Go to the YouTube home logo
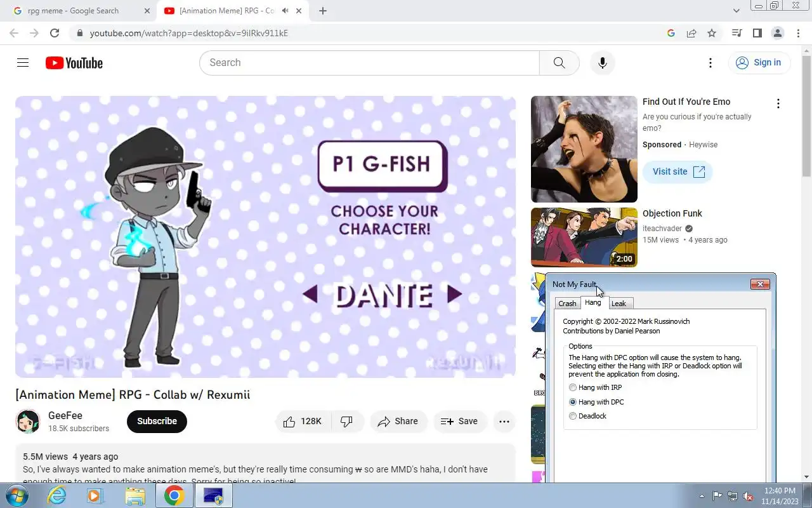This screenshot has height=508, width=812. point(74,63)
